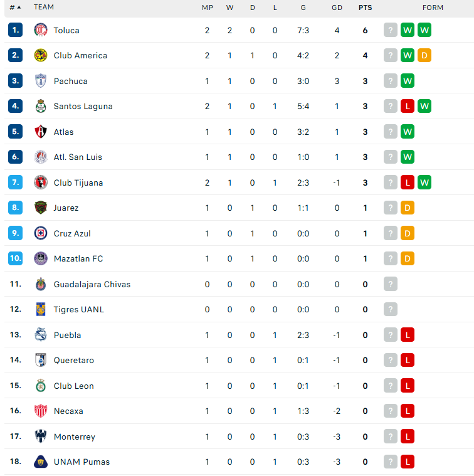Open the Tigres UANL logo icon
Image resolution: width=474 pixels, height=476 pixels.
pos(41,309)
